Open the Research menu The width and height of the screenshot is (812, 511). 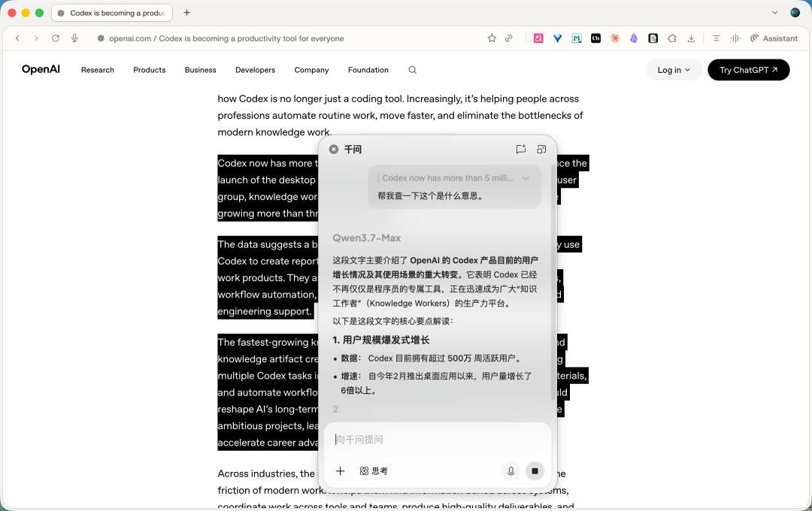pyautogui.click(x=97, y=70)
